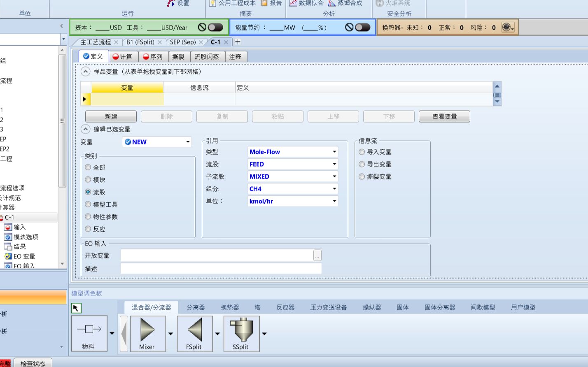Switch to the 撕裂 tab
The image size is (588, 367).
click(178, 57)
